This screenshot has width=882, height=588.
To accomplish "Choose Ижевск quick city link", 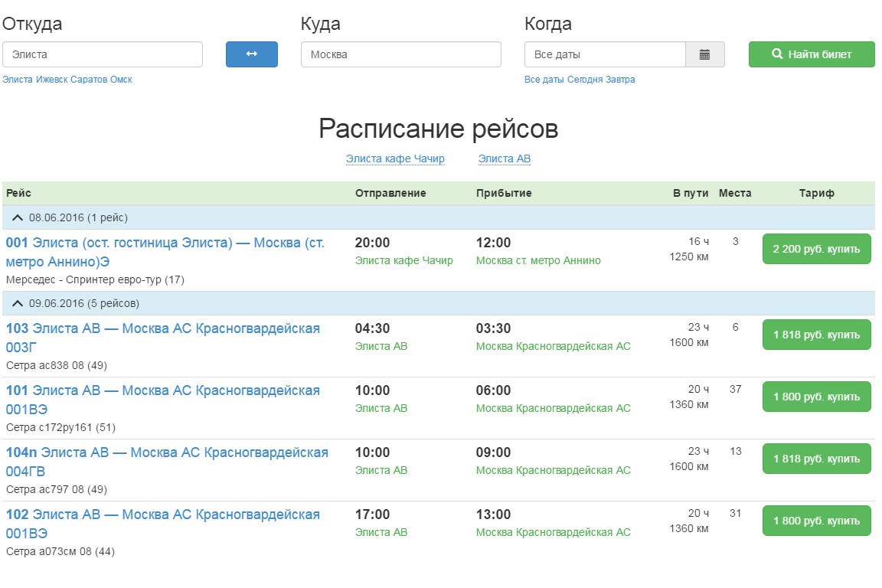I will click(x=51, y=80).
